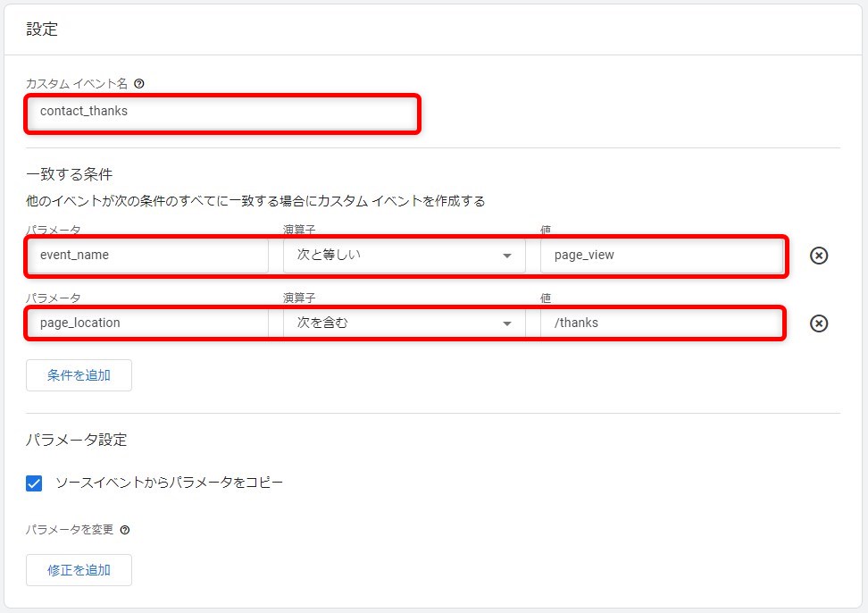This screenshot has height=613, width=868.
Task: Click the arrow on the 次と等しい selector
Action: click(507, 256)
